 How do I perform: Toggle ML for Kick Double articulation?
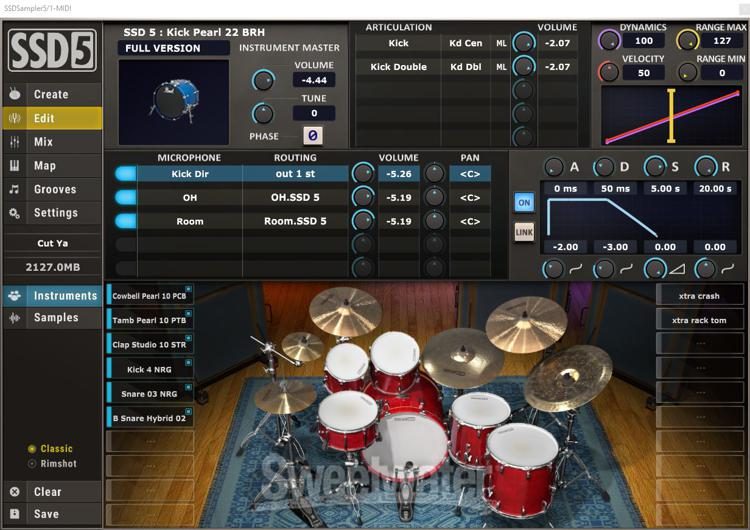(x=501, y=67)
